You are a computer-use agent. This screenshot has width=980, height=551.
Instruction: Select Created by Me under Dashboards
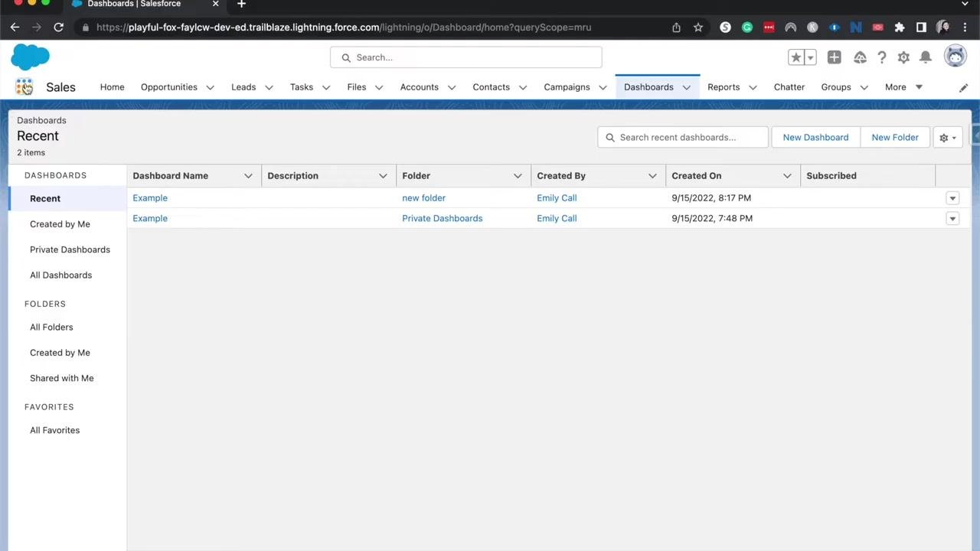(60, 224)
